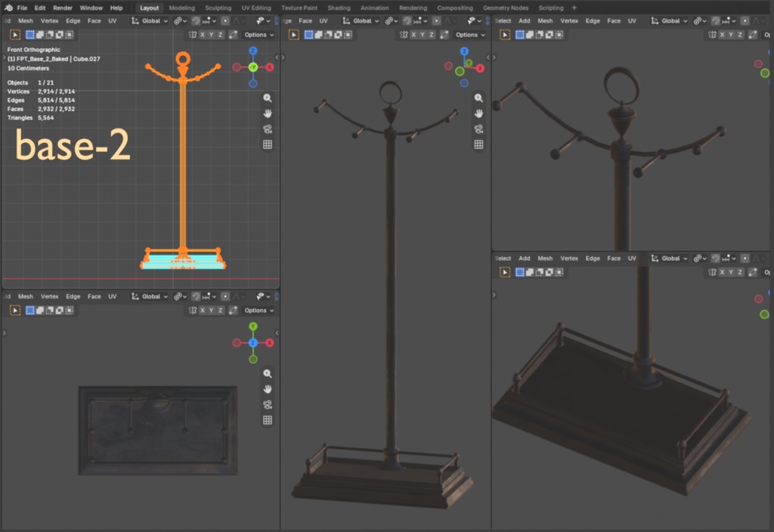Add a new workspace with plus icon

574,8
